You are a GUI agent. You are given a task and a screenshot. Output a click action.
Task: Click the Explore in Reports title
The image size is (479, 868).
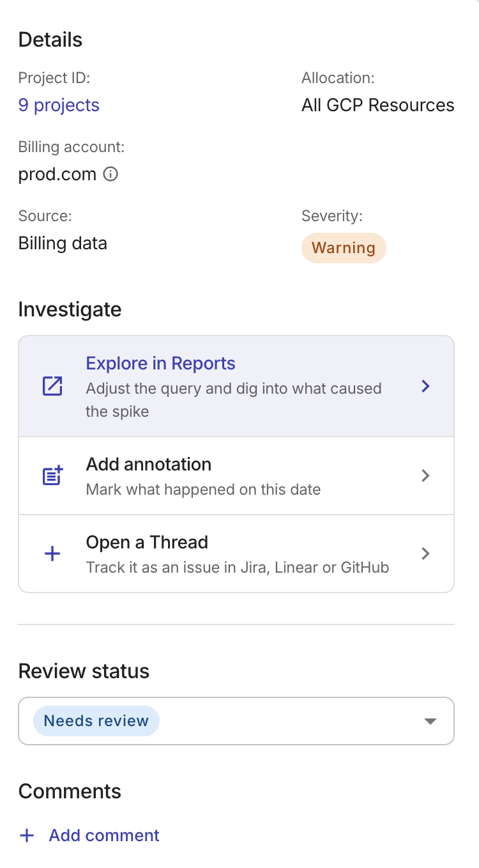click(161, 364)
